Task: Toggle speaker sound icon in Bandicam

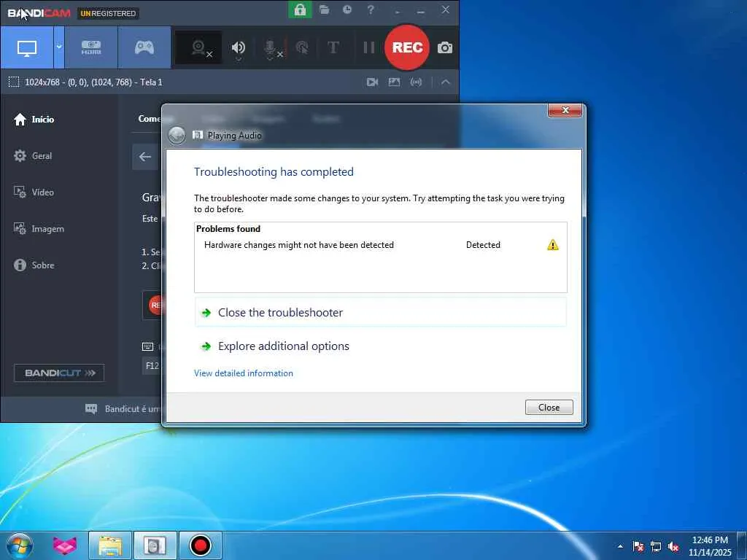Action: 239,47
